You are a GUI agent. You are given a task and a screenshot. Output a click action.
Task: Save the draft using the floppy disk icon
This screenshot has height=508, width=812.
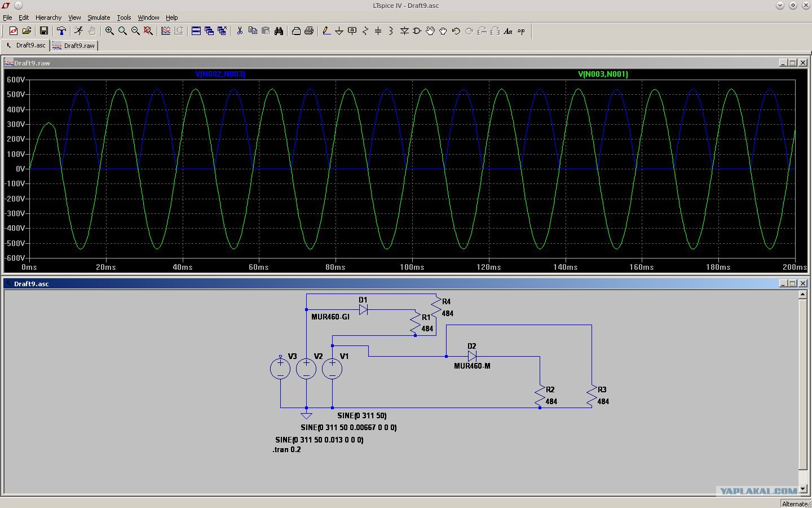coord(44,31)
